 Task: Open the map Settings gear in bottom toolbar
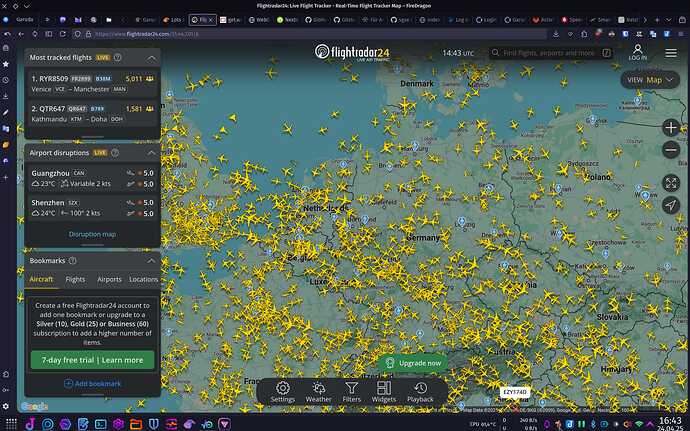[x=283, y=392]
